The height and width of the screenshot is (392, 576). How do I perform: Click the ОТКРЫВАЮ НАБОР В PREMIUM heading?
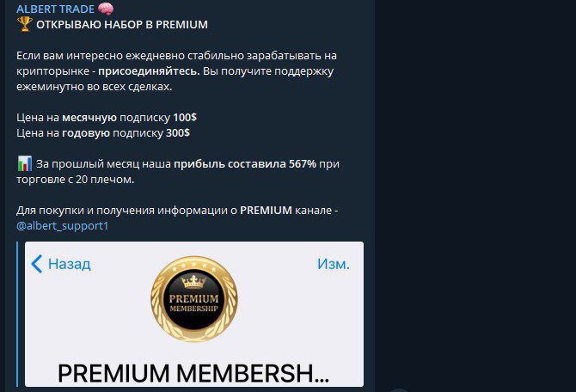(x=122, y=25)
